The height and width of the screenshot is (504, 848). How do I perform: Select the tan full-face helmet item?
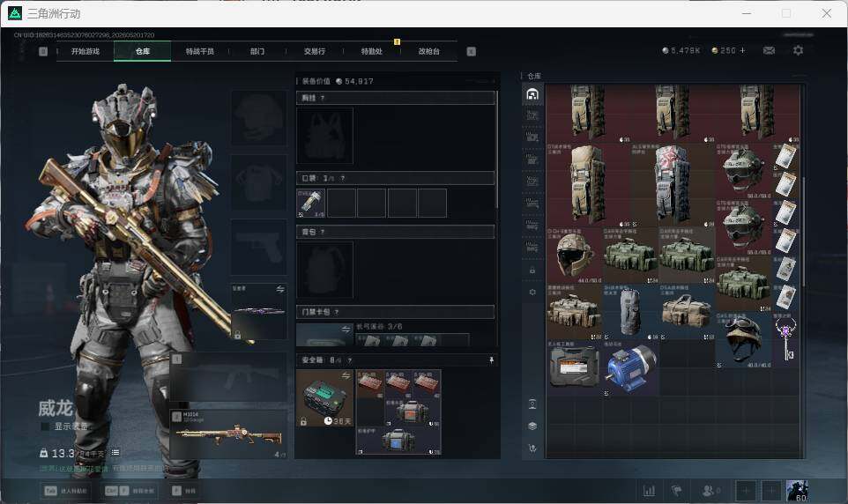(x=575, y=255)
